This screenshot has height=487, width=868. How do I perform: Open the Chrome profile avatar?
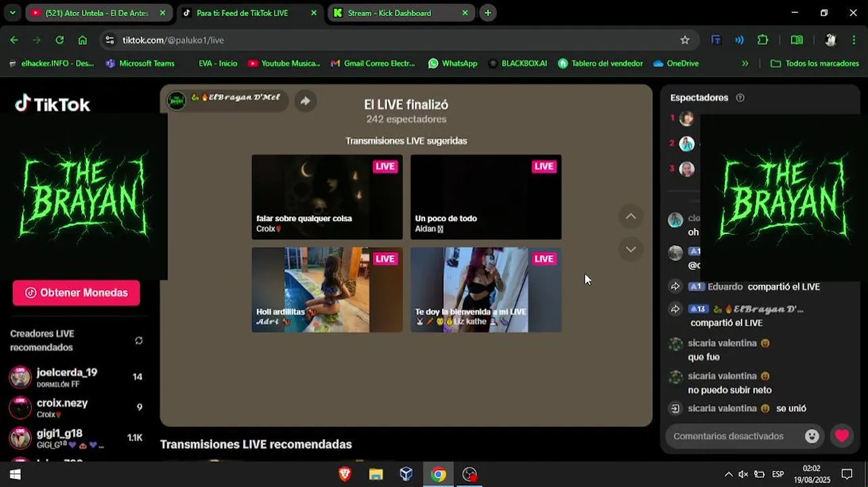(x=831, y=40)
